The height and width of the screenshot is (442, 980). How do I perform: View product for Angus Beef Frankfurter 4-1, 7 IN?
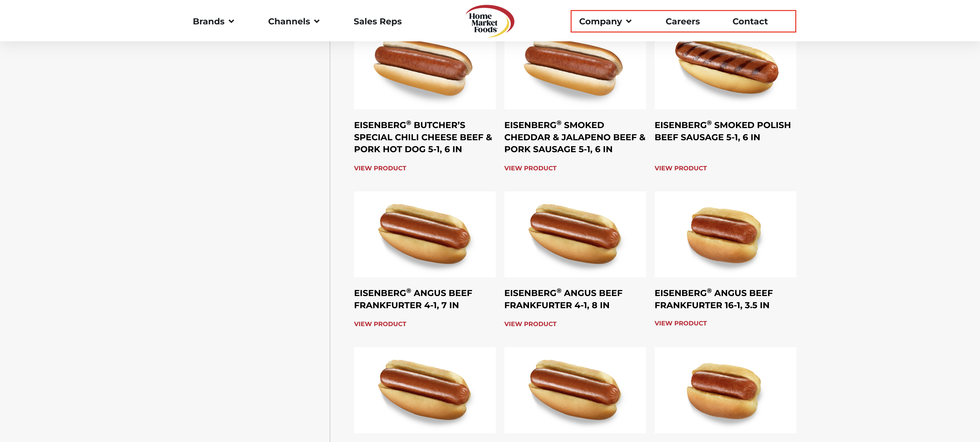pyautogui.click(x=380, y=324)
